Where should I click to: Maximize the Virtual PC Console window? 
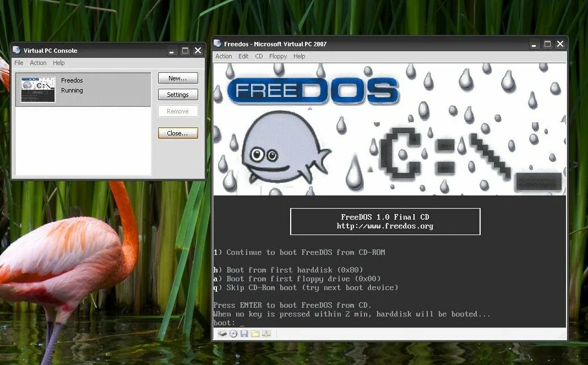pyautogui.click(x=185, y=51)
